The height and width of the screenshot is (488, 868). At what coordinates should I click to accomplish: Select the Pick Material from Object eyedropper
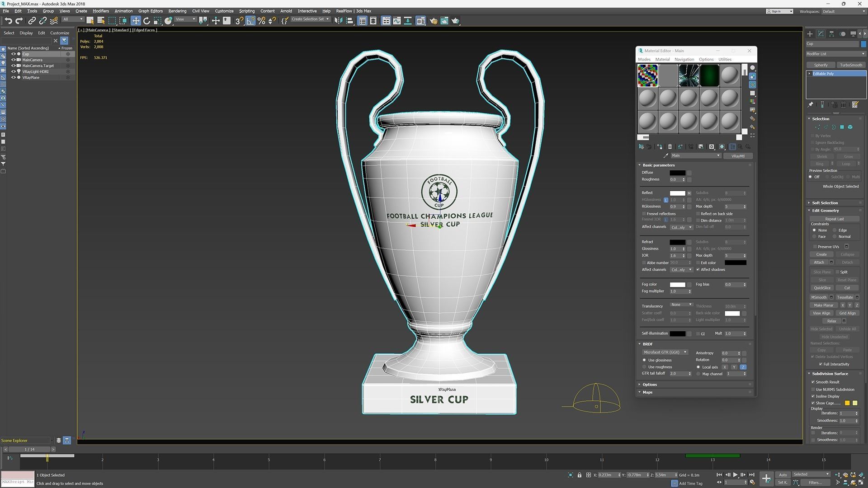[666, 155]
